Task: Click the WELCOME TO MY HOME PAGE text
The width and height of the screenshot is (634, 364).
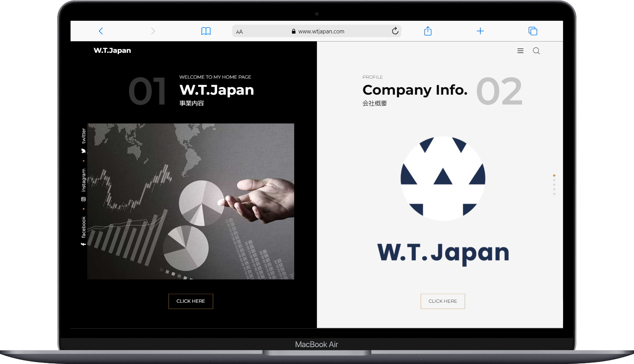Action: coord(215,77)
